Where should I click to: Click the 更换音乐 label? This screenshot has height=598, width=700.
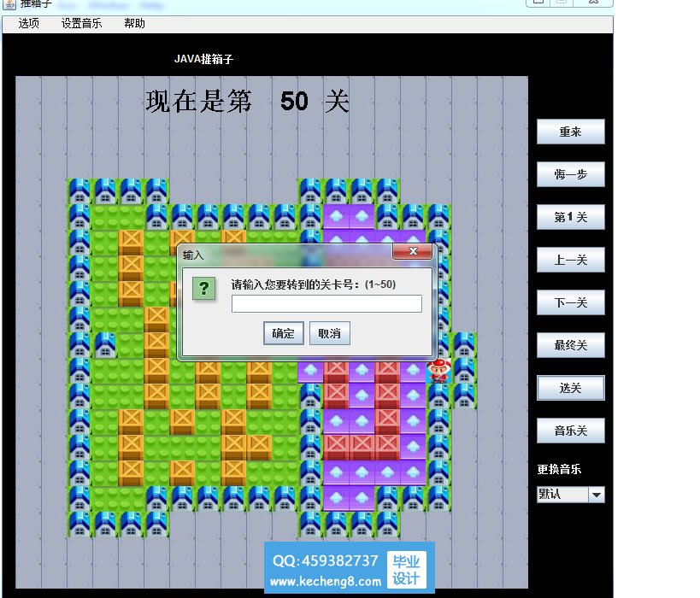[x=559, y=469]
